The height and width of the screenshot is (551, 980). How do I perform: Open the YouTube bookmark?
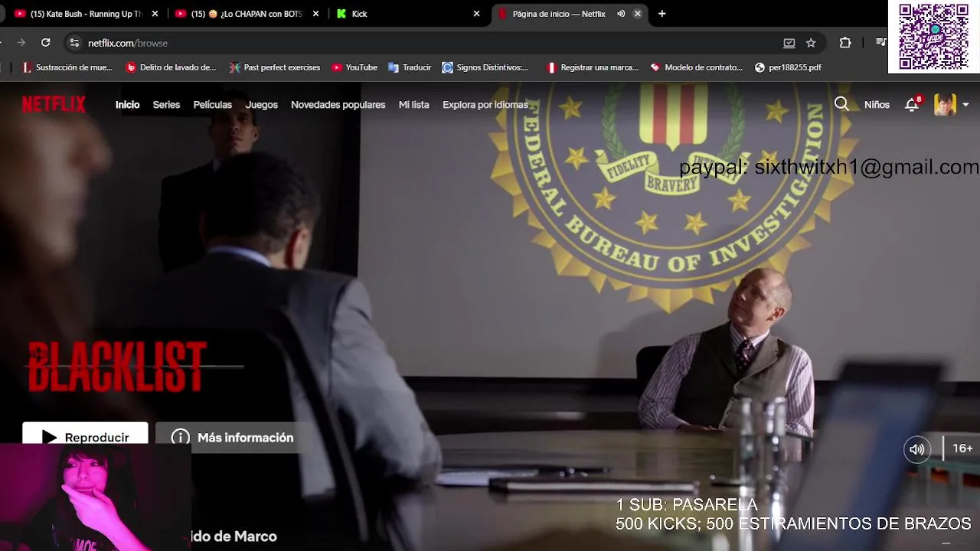point(354,67)
